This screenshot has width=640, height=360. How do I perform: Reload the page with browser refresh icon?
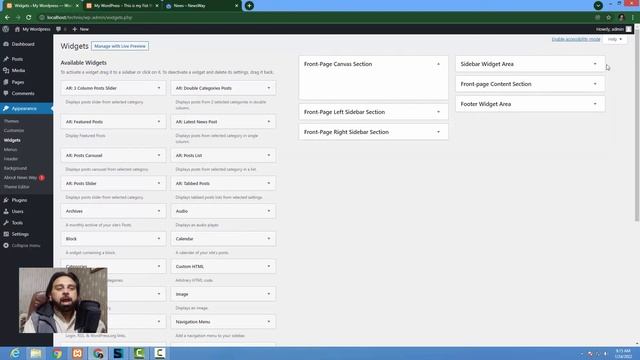pos(29,18)
